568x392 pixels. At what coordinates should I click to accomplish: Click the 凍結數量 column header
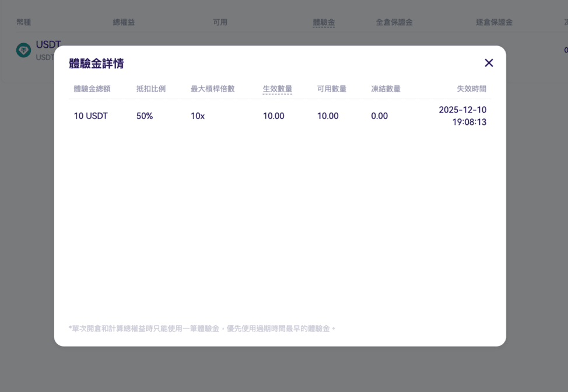[x=385, y=89]
